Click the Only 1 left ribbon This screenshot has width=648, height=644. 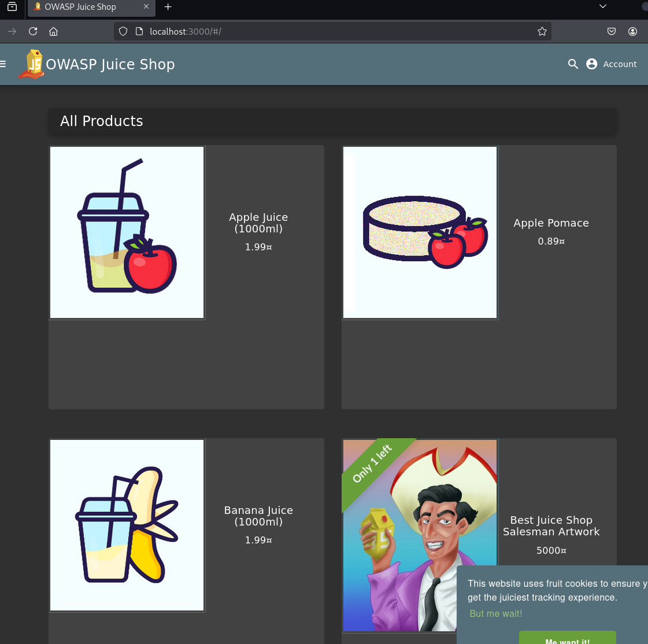(x=372, y=464)
